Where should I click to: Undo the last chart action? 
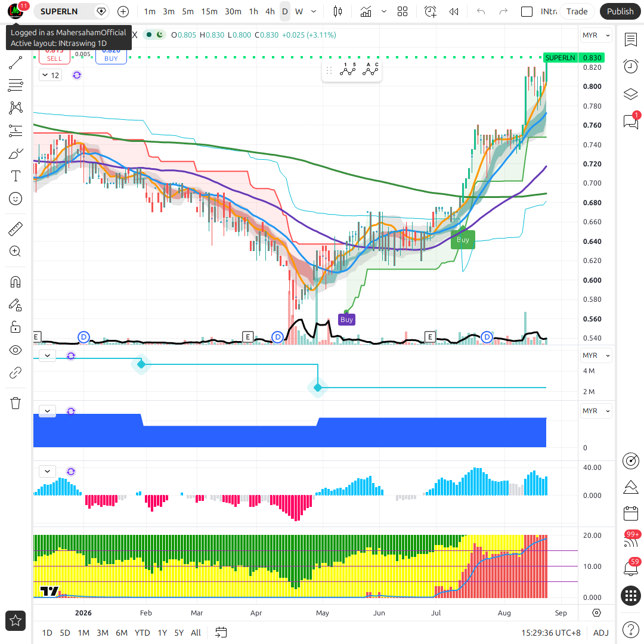click(x=481, y=11)
